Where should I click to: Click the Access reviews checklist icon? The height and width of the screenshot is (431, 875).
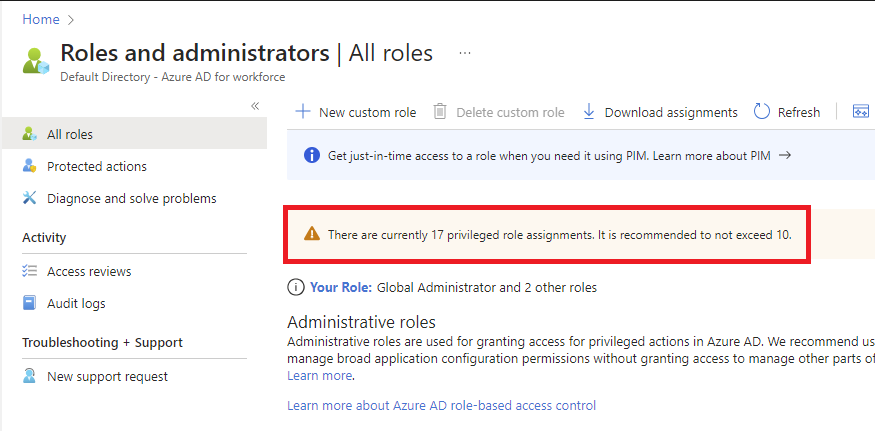[x=29, y=271]
